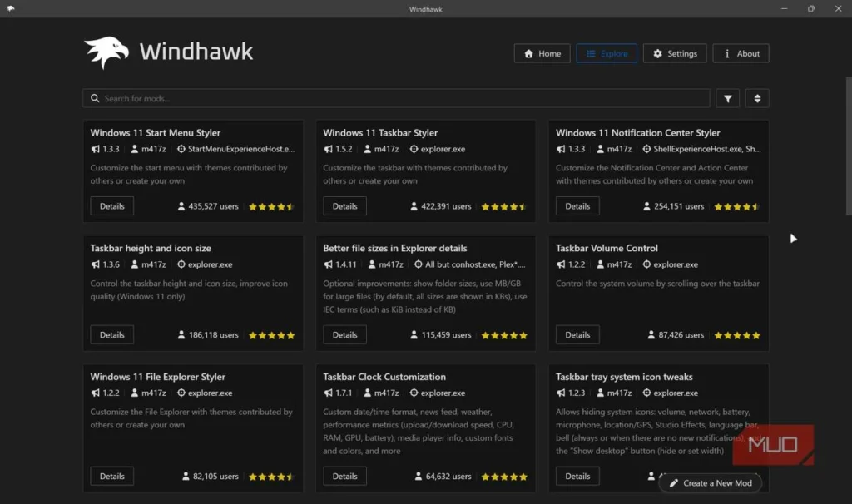
Task: Open the Settings tab
Action: tap(674, 53)
